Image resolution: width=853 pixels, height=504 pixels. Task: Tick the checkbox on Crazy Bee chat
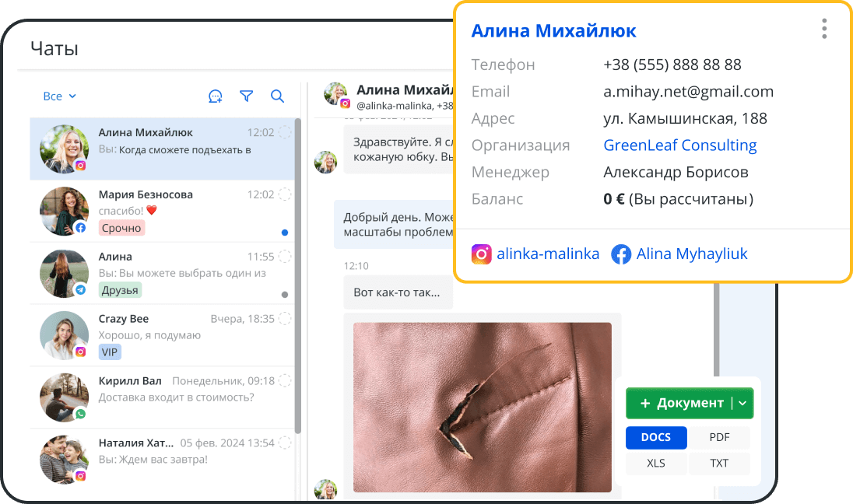tap(283, 319)
